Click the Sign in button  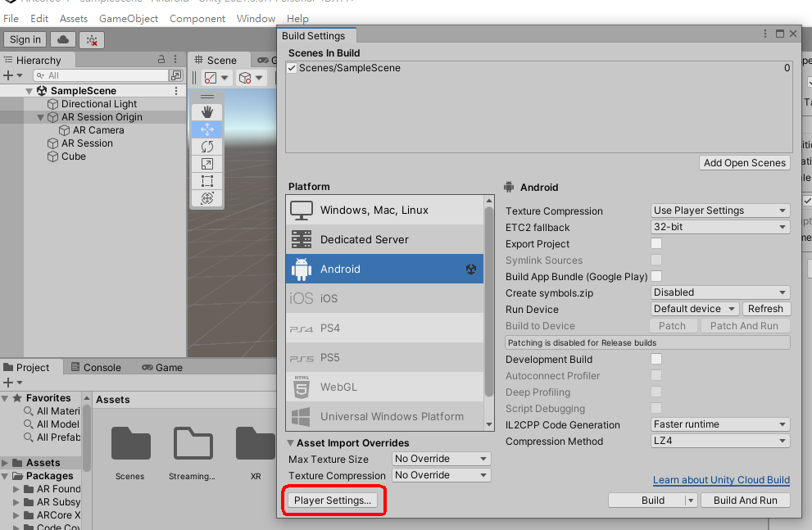coord(25,40)
